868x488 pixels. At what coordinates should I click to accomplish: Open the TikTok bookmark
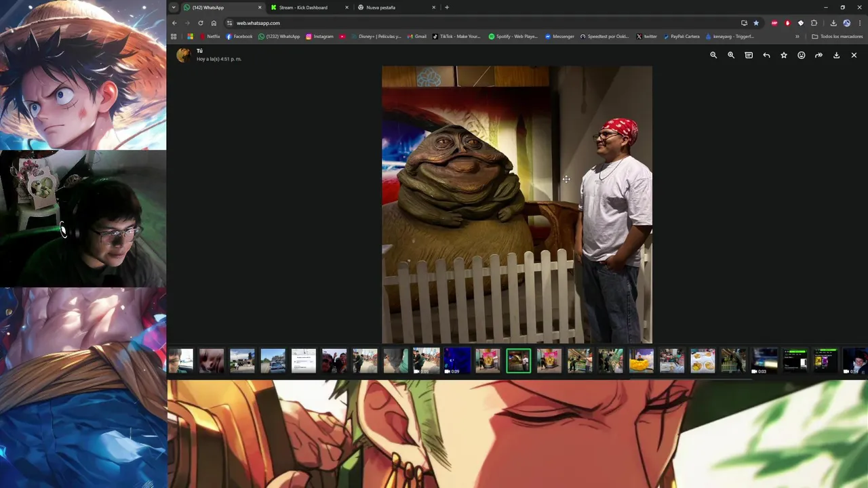[x=456, y=37]
